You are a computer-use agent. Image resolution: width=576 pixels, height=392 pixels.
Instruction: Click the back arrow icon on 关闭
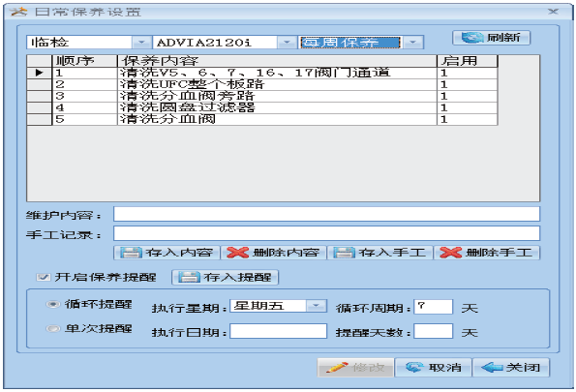tap(492, 368)
